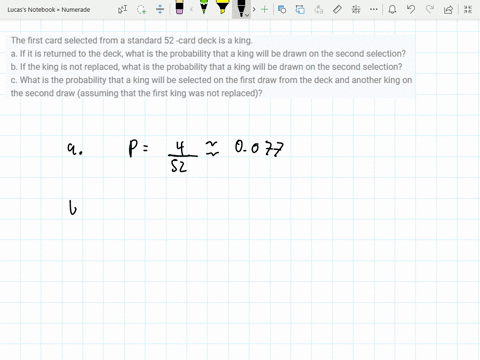
Task: Open the Math assistant tool
Action: pos(356,9)
